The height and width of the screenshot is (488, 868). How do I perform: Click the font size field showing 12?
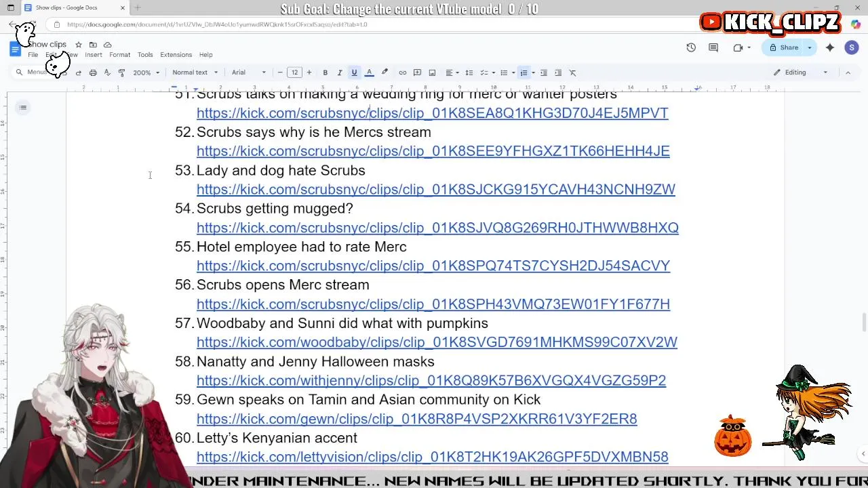coord(294,73)
